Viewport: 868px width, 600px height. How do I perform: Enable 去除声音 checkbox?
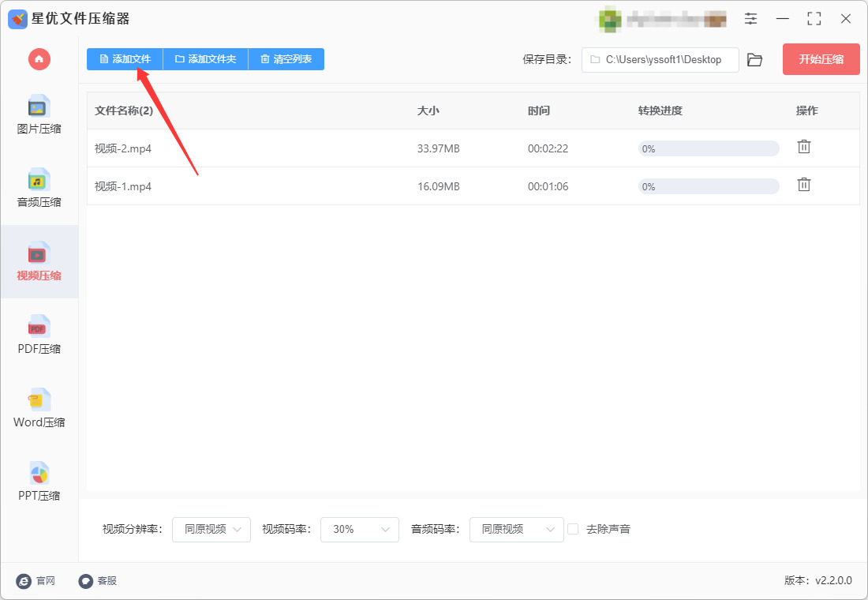tap(573, 529)
